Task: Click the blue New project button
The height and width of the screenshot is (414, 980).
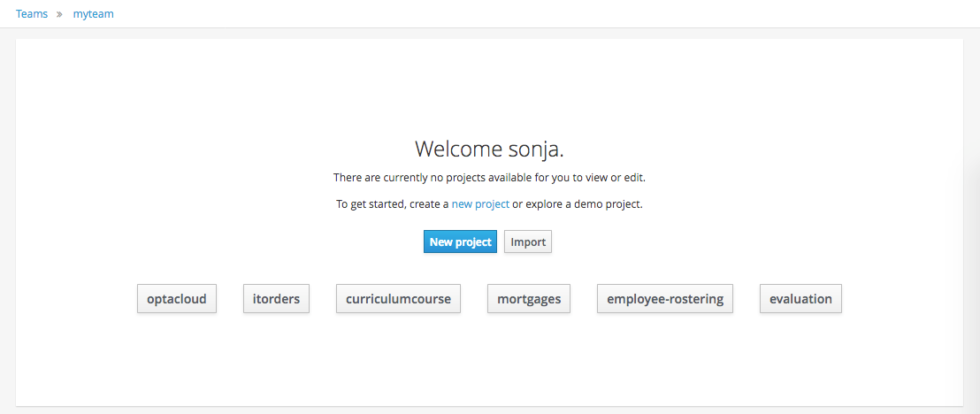Action: pos(460,242)
